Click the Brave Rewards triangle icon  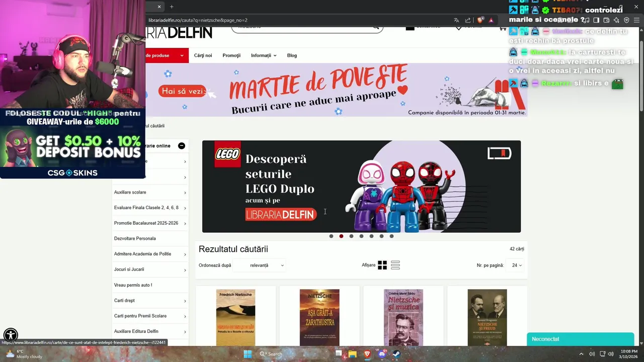point(491,20)
